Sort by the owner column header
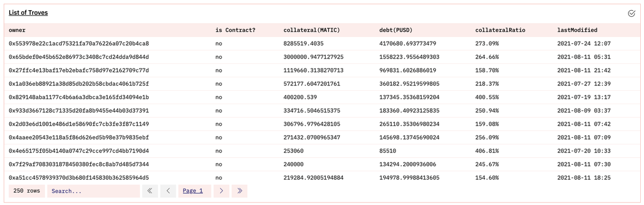Image resolution: width=644 pixels, height=205 pixels. (x=17, y=30)
